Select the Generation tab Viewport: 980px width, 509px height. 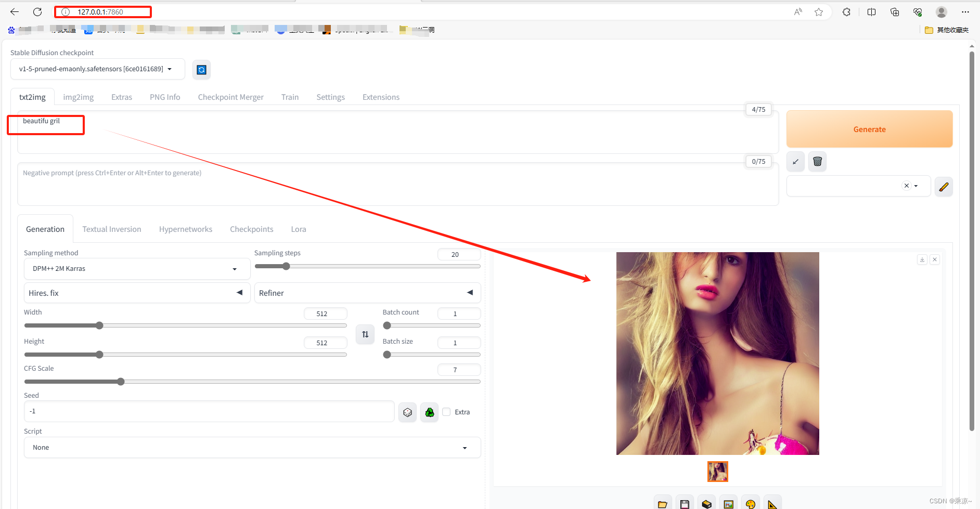tap(45, 229)
